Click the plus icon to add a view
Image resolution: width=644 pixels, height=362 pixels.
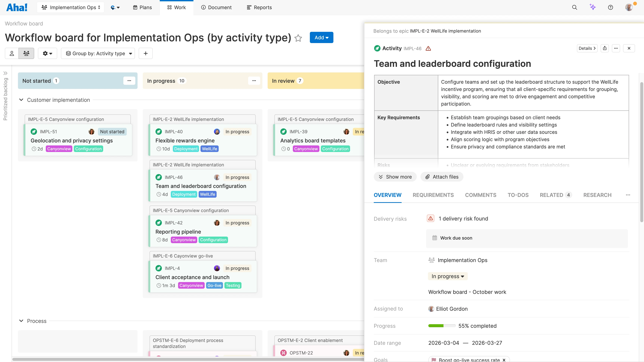click(x=146, y=53)
